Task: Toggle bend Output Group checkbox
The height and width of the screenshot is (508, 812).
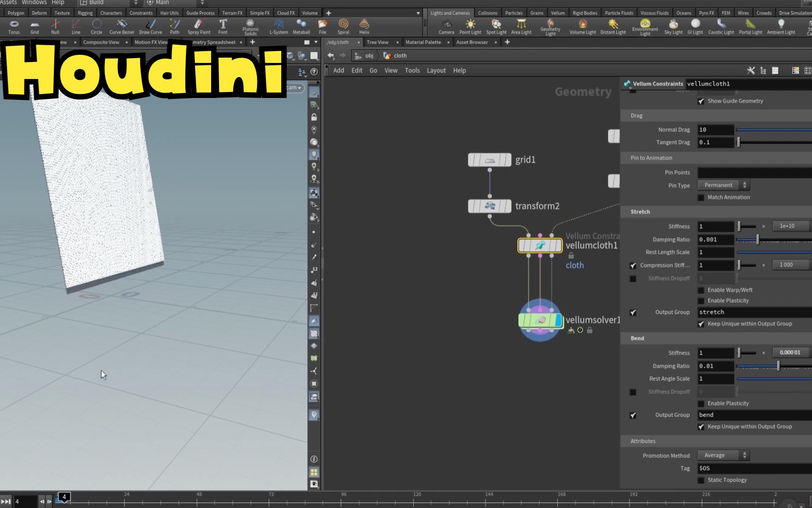Action: click(x=633, y=415)
